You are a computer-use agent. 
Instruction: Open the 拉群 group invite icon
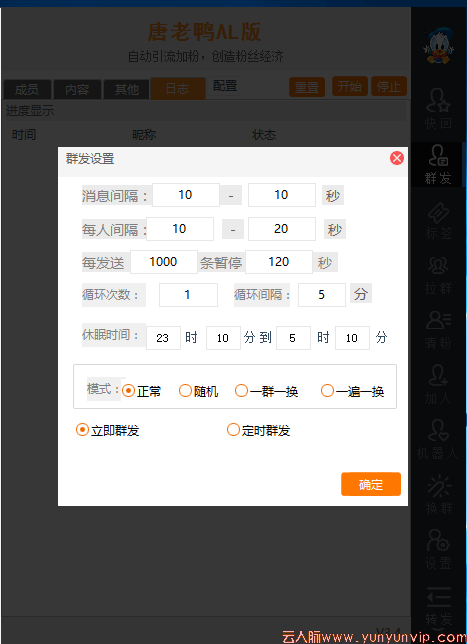pos(438,275)
